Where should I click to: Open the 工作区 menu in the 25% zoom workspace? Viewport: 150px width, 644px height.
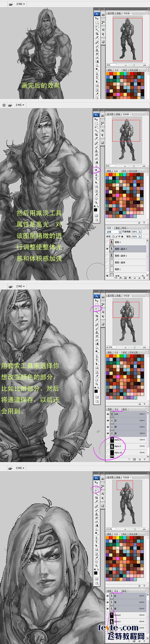20,4
